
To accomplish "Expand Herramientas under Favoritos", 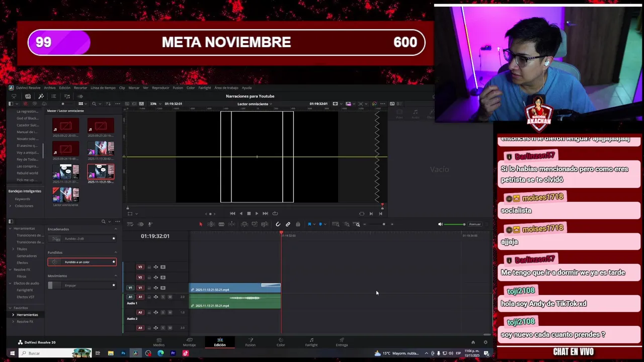I will point(13,315).
